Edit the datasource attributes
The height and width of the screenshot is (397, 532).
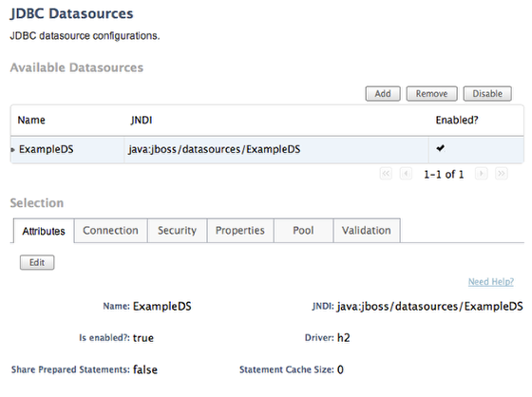point(37,262)
